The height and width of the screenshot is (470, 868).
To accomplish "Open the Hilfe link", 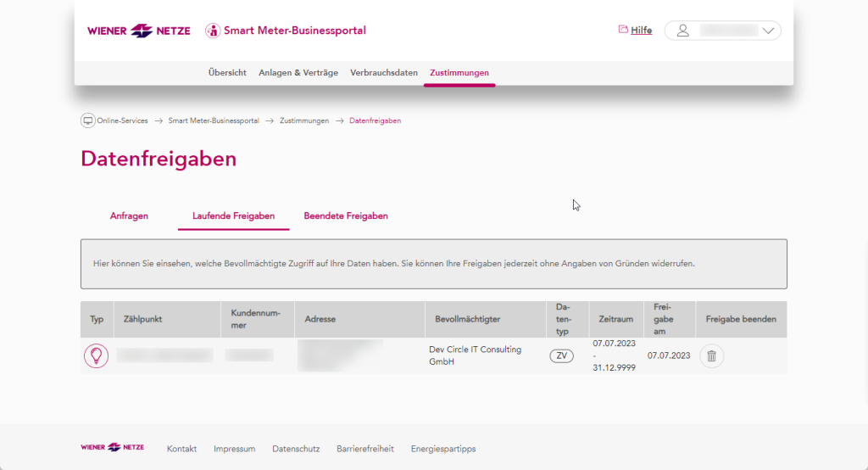I will pyautogui.click(x=641, y=31).
